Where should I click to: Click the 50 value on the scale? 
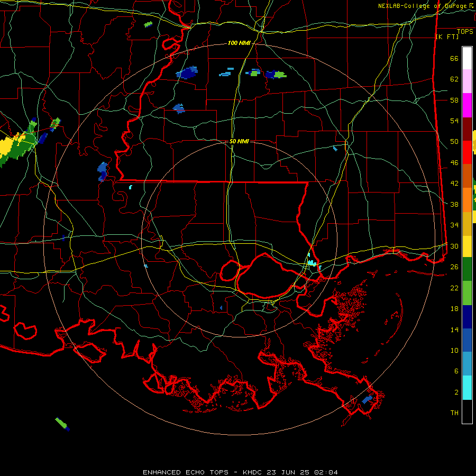454,142
